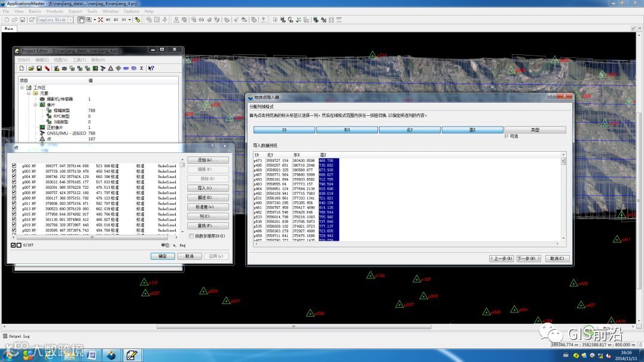Click the triangle control point icon in Project Editor
644x362 pixels.
(111, 69)
